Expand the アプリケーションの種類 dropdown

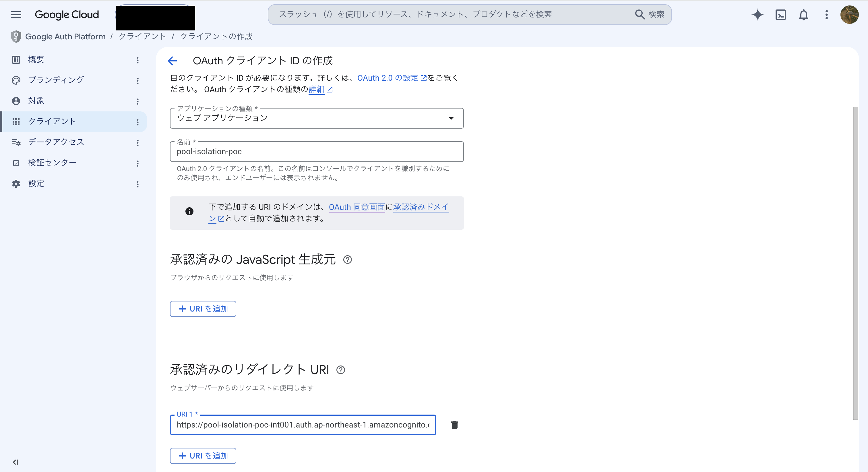317,118
